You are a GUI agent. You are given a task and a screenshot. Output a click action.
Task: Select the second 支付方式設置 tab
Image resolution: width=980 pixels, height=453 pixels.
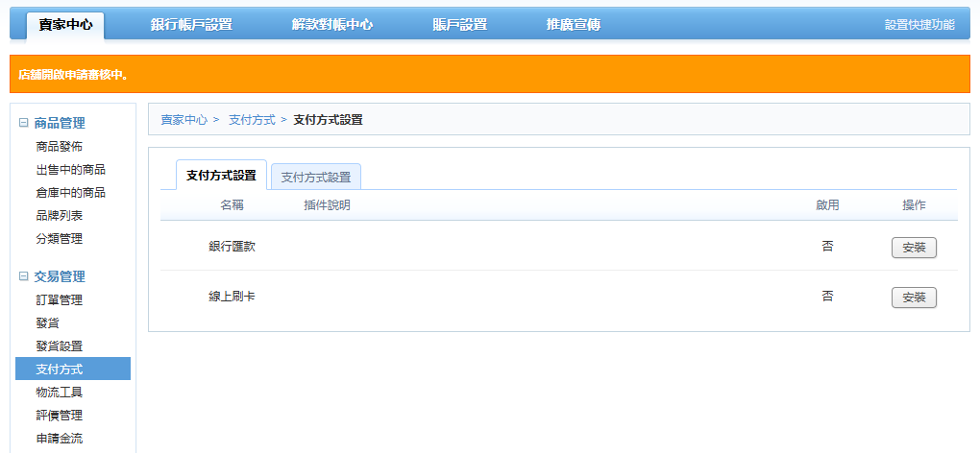pyautogui.click(x=316, y=178)
